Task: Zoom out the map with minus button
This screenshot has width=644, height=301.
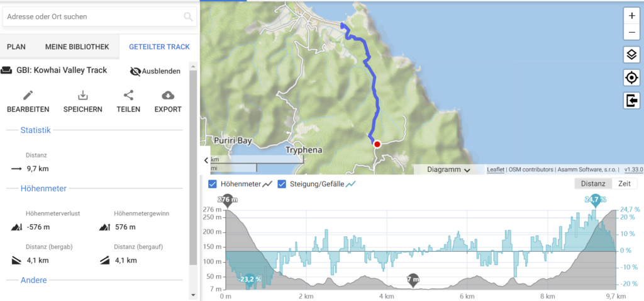Action: (631, 31)
